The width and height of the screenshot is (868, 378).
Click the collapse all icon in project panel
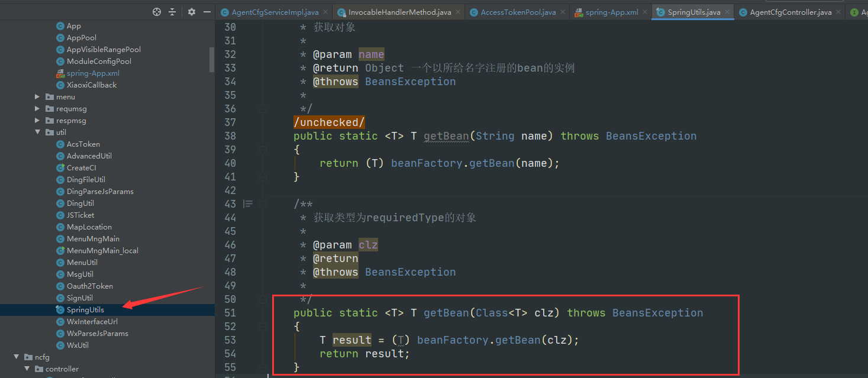pos(172,12)
